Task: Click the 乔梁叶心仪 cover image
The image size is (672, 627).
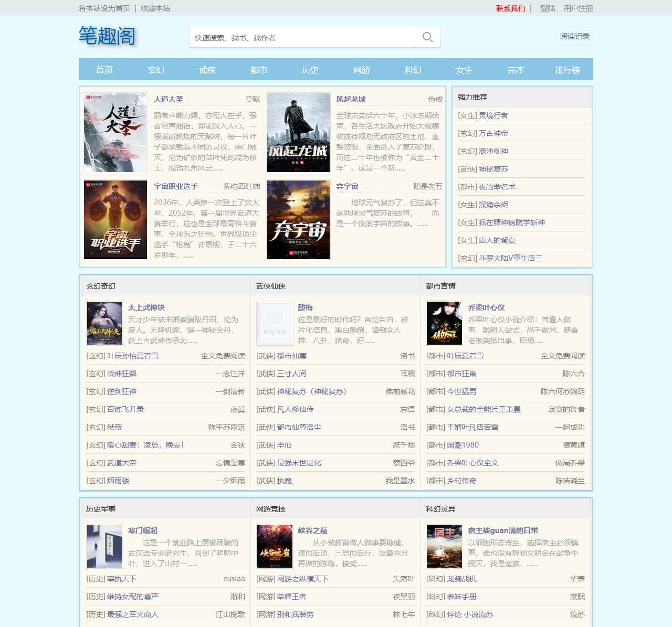Action: (x=444, y=323)
